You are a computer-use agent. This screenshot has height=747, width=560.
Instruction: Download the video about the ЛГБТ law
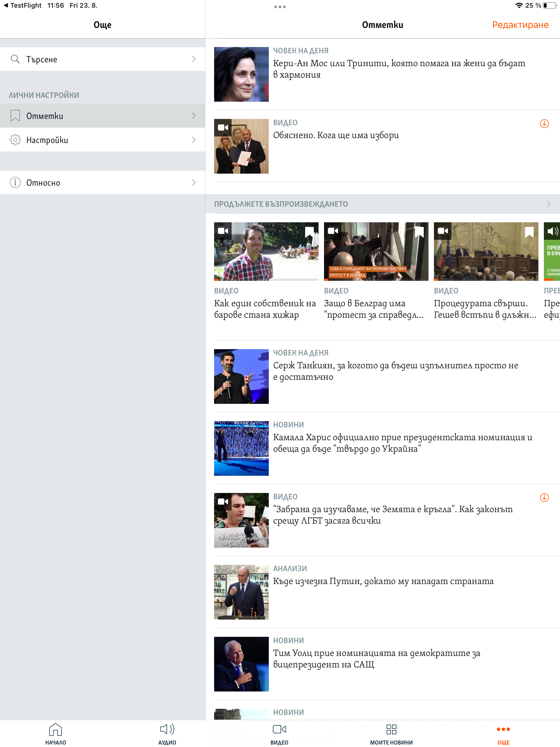point(544,497)
